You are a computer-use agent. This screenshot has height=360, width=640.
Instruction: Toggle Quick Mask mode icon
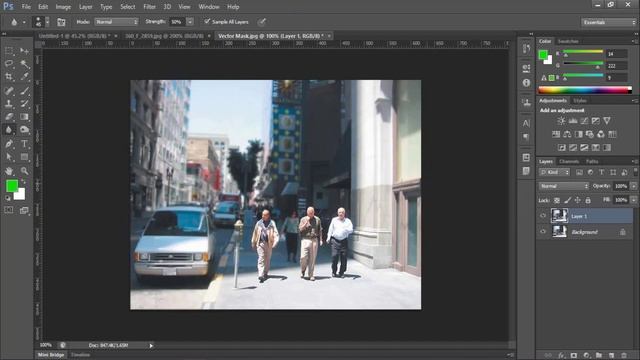9,210
